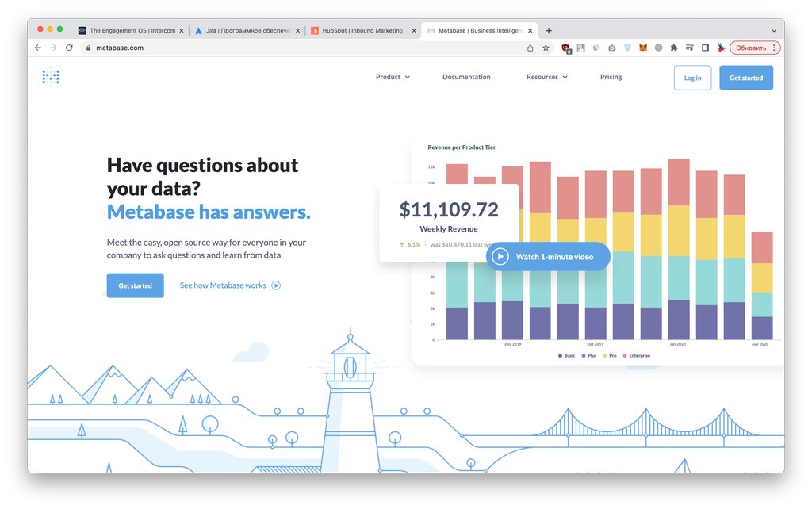Image resolution: width=812 pixels, height=509 pixels.
Task: Close the HubSpot tab
Action: [x=414, y=31]
